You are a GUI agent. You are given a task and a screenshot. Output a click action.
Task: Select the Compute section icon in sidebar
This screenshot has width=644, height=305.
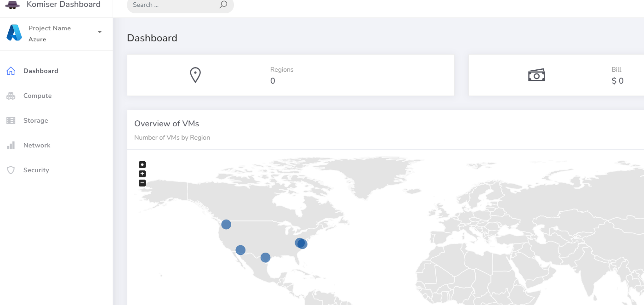[11, 96]
